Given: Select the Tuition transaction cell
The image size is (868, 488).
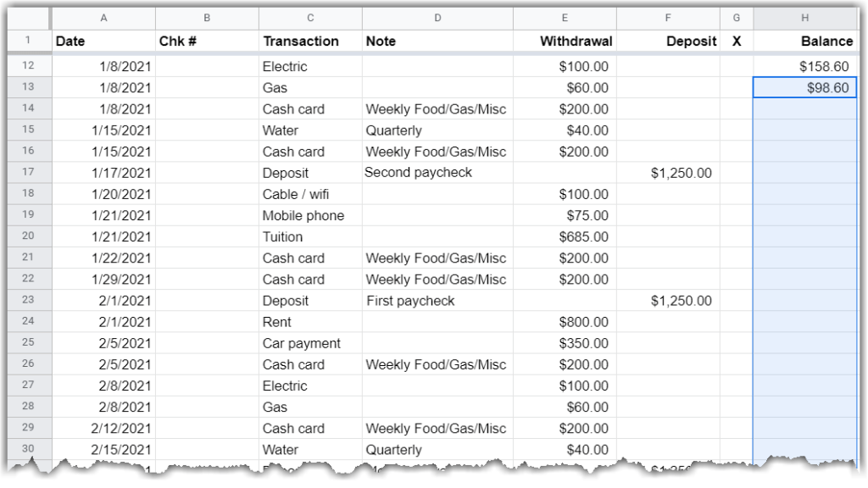Looking at the screenshot, I should pyautogui.click(x=309, y=236).
